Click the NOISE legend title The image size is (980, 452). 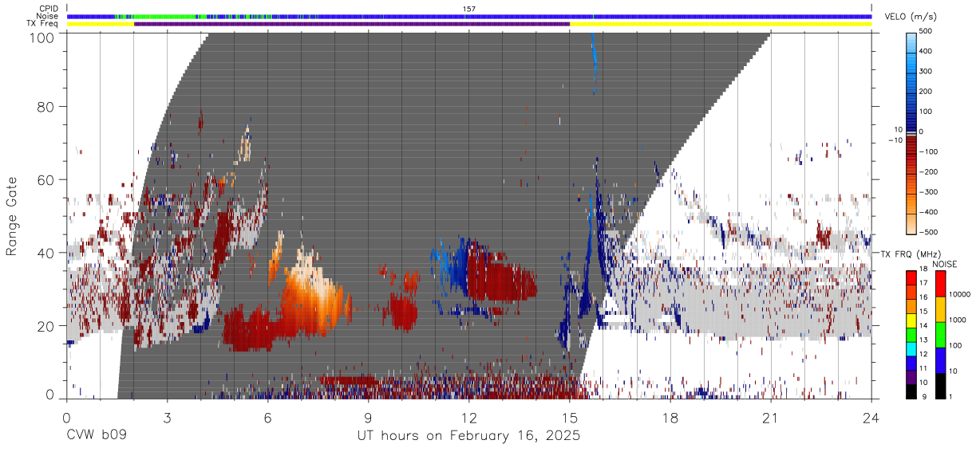point(948,264)
